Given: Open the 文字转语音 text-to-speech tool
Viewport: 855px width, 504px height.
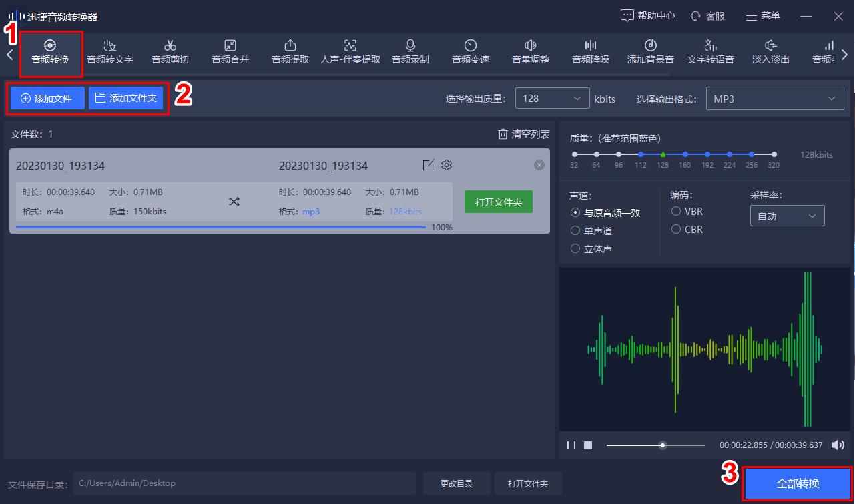Looking at the screenshot, I should (710, 53).
